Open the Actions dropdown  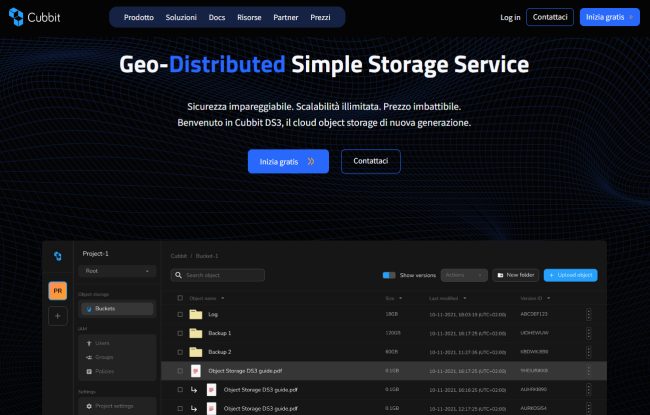point(464,275)
